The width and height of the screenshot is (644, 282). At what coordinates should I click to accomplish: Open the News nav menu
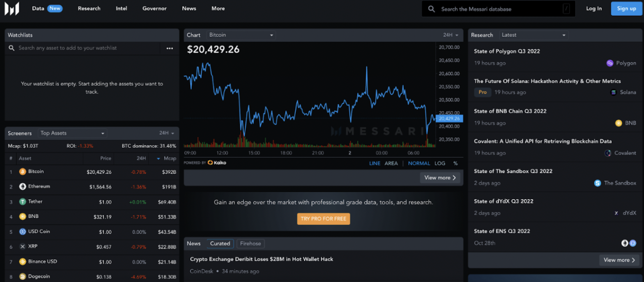click(x=189, y=9)
